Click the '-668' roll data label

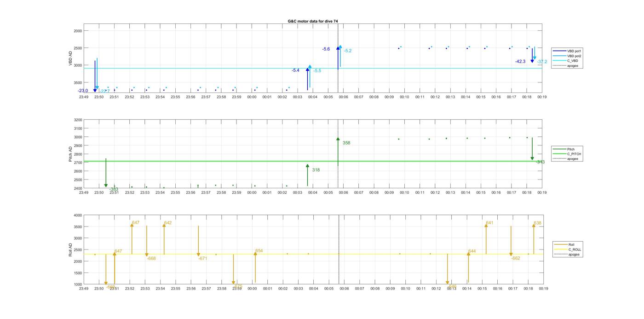click(151, 258)
